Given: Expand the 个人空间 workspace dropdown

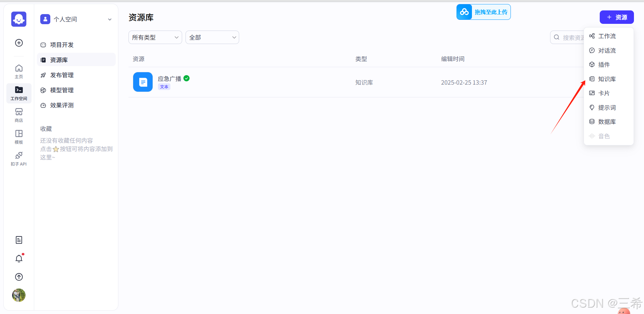Looking at the screenshot, I should pos(110,19).
